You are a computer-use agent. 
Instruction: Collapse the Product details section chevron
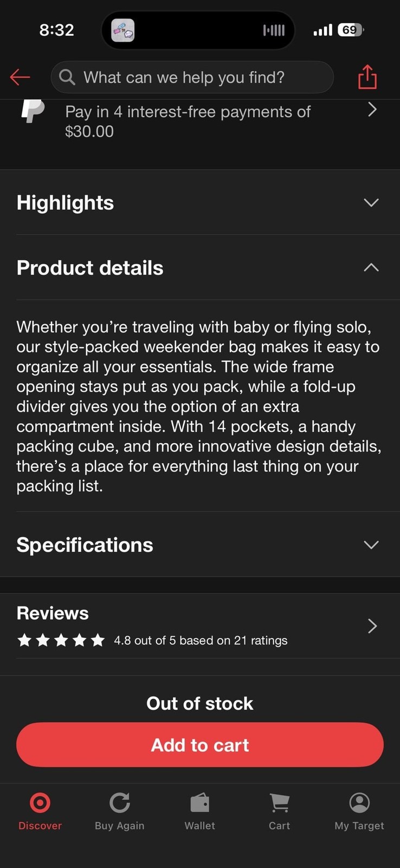pos(371,267)
